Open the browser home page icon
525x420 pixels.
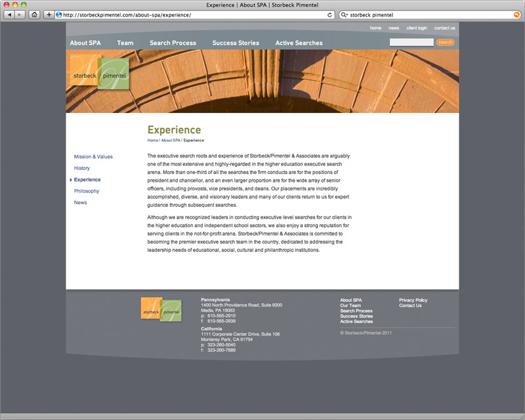tap(34, 14)
